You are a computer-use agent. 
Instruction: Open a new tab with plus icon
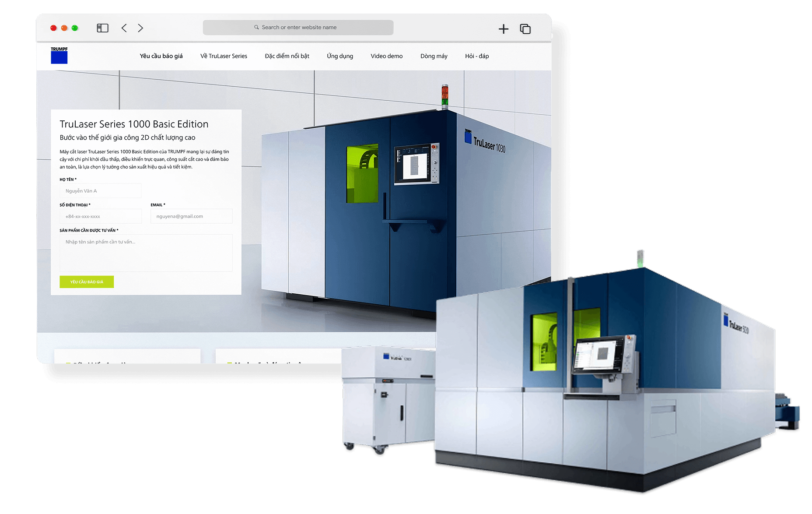click(504, 29)
